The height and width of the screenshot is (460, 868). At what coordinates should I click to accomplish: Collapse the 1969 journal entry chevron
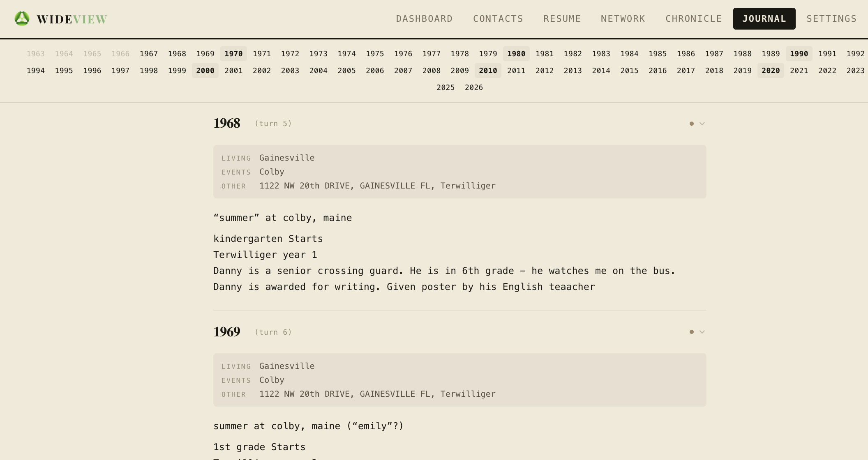point(702,332)
